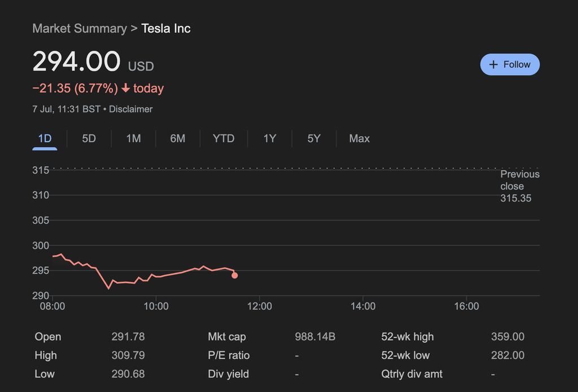The height and width of the screenshot is (392, 578).
Task: Click the current price dot on chart
Action: tap(234, 275)
